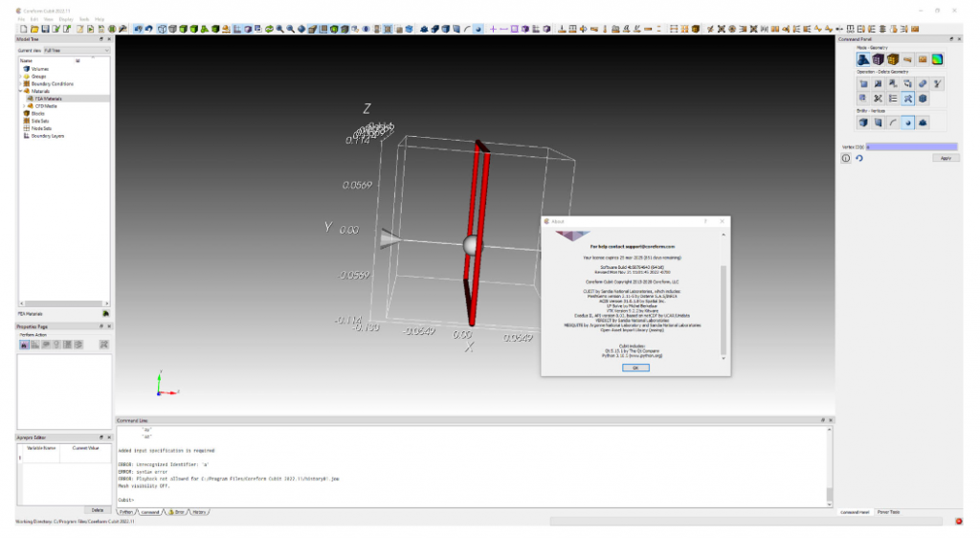This screenshot has height=538, width=980.
Task: Expand the CFD Media tree node
Action: tap(24, 106)
